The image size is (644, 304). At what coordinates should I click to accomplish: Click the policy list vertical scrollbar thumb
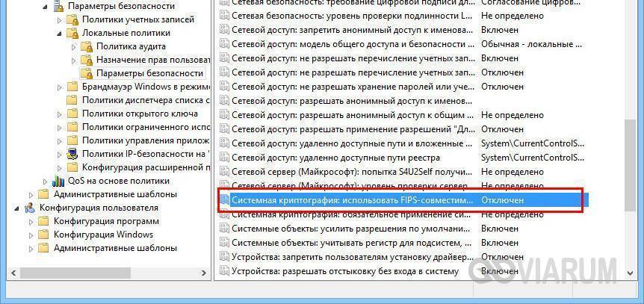tap(630, 166)
